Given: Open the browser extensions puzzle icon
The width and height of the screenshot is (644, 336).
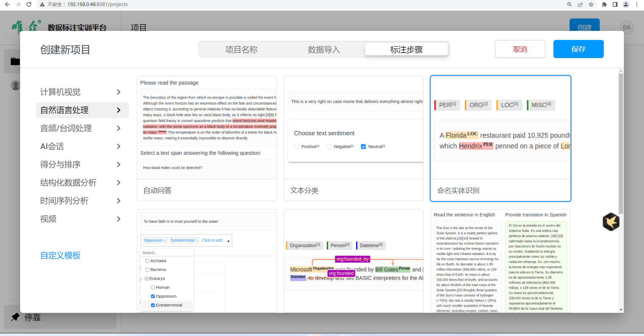Looking at the screenshot, I should 604,4.
